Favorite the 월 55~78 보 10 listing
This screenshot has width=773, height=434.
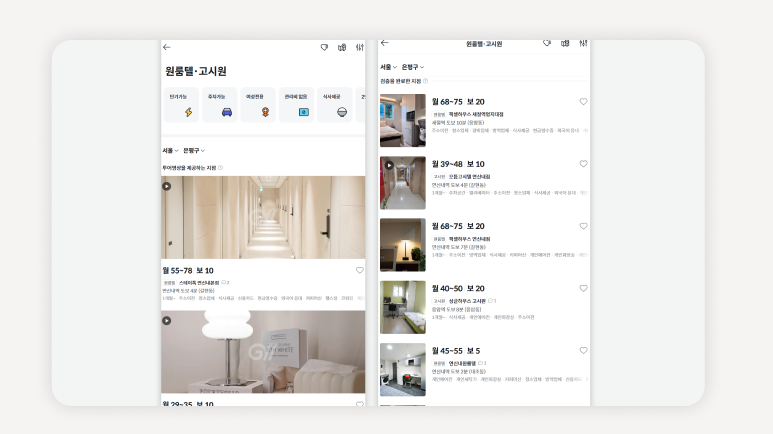359,270
